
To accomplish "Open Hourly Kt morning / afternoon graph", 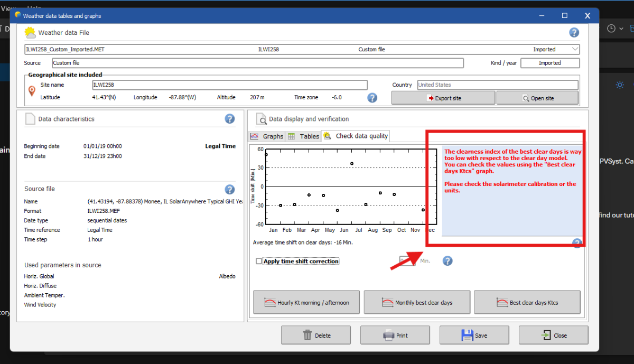I will tap(306, 303).
